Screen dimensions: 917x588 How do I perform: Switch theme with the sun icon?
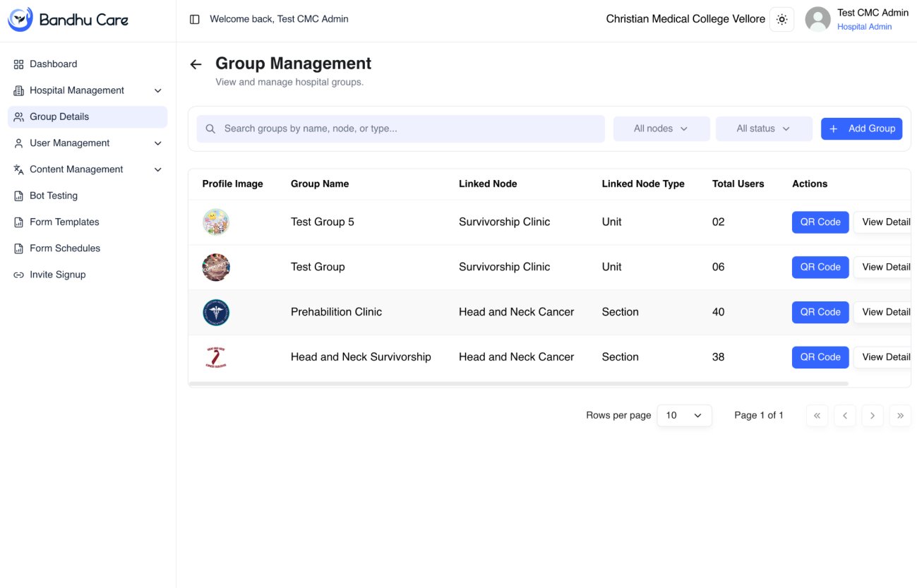pos(781,20)
